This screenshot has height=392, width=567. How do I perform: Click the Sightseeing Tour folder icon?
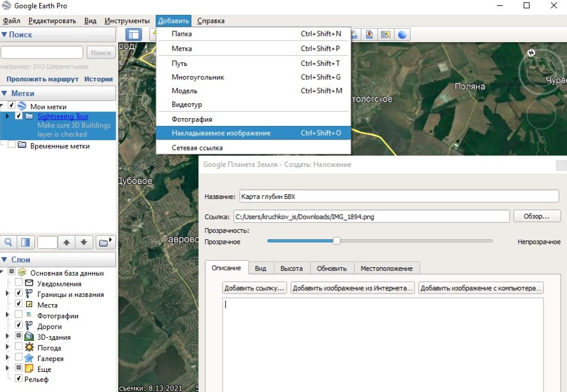pyautogui.click(x=29, y=116)
